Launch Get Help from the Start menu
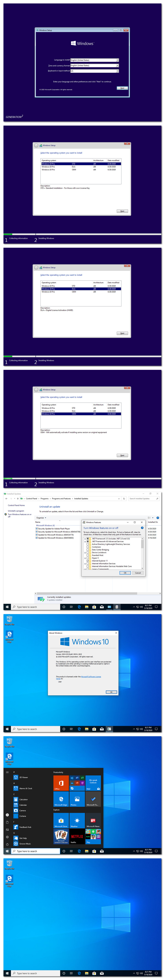The width and height of the screenshot is (165, 980). pos(23,838)
